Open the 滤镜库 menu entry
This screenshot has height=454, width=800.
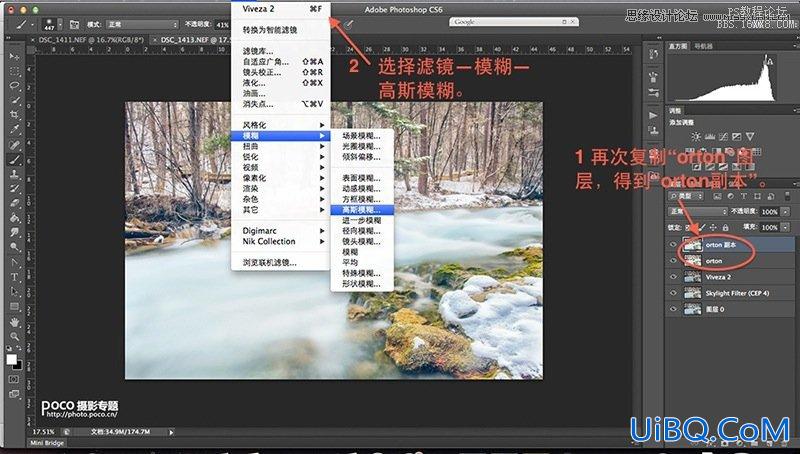pyautogui.click(x=281, y=51)
